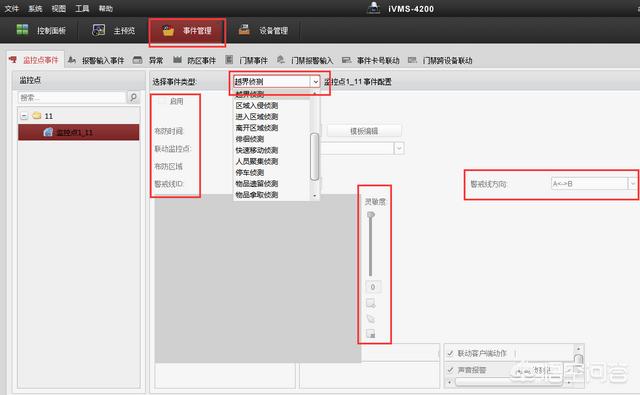Click the event list scroll-down arrow

pos(314,196)
